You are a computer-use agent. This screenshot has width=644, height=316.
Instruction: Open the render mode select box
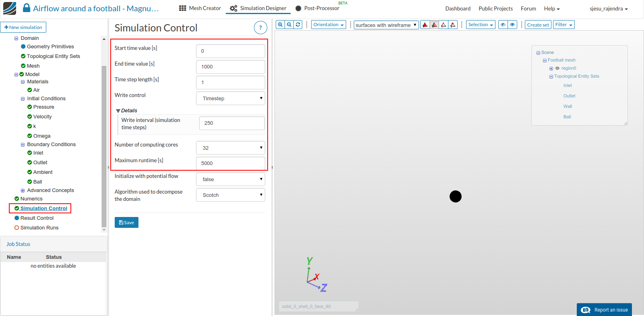pyautogui.click(x=386, y=25)
